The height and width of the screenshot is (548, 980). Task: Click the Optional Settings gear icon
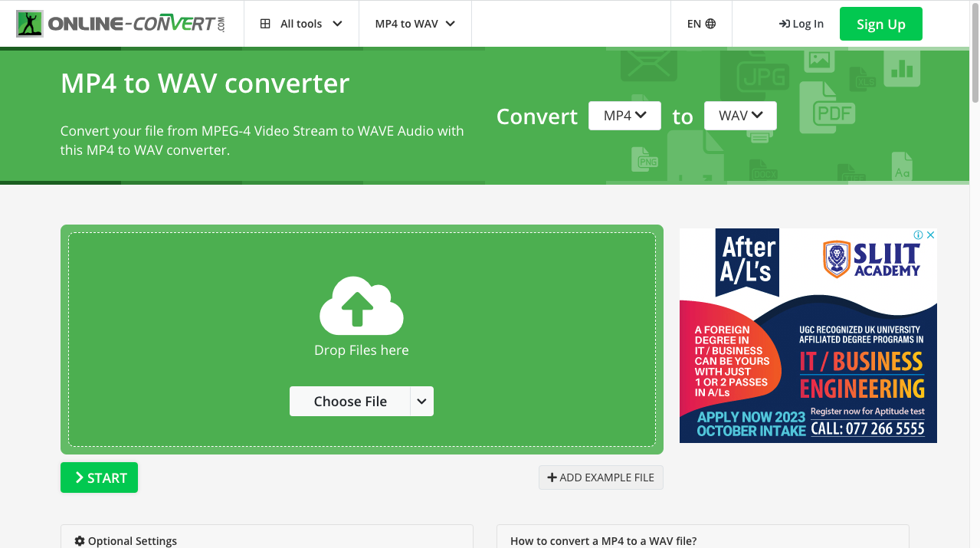(80, 541)
